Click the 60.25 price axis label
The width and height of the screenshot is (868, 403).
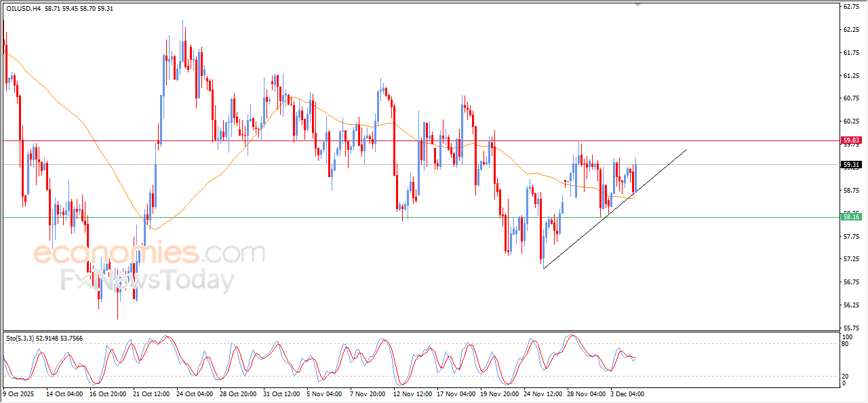[852, 121]
